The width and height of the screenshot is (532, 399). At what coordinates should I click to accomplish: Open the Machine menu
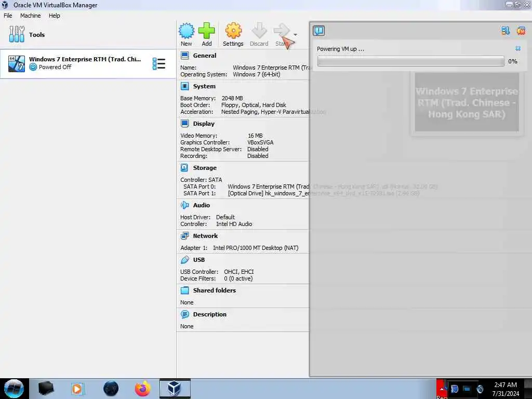(30, 16)
